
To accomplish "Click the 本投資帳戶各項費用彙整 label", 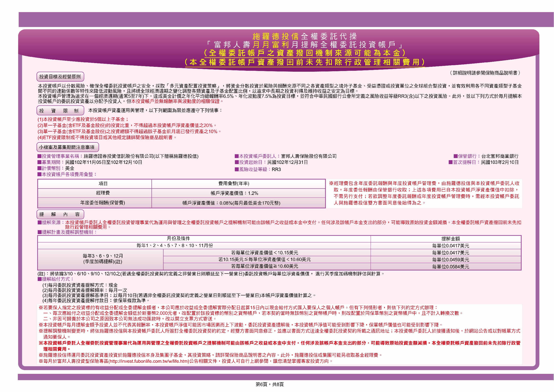I will click(67, 174).
